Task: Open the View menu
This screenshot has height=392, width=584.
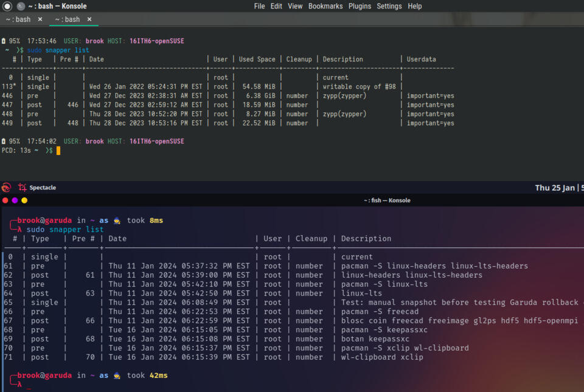Action: (x=295, y=6)
